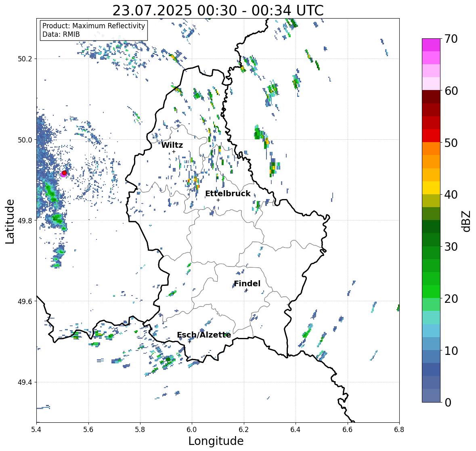The height and width of the screenshot is (451, 476).
Task: Click longitude tick label 5.4
Action: [36, 430]
